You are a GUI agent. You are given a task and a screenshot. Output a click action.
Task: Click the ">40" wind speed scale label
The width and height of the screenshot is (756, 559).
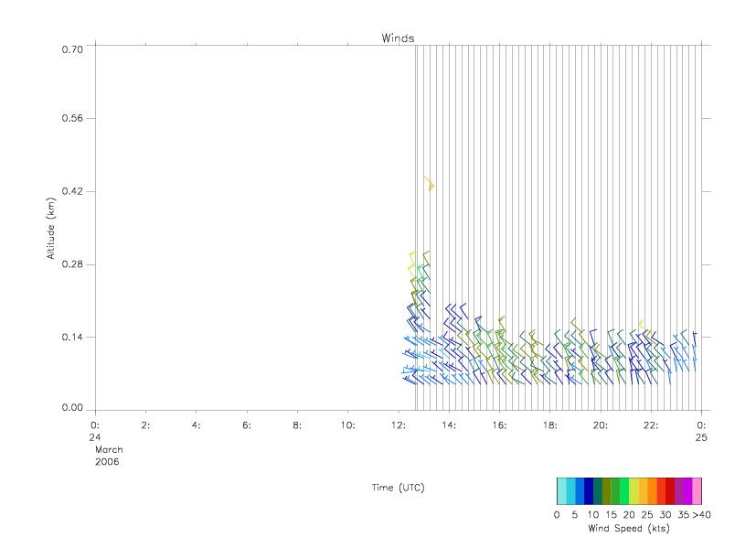click(701, 514)
